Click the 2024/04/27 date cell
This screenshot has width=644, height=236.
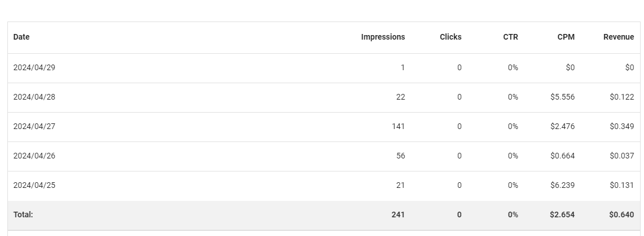click(x=34, y=127)
